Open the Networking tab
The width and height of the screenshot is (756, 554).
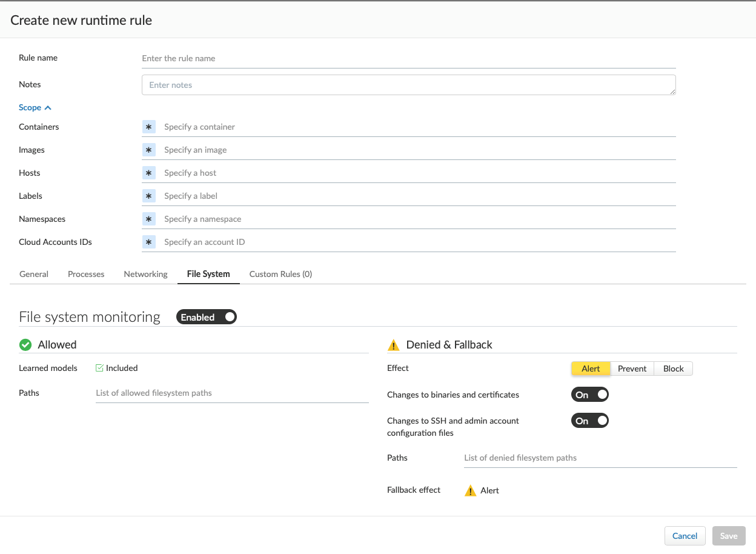tap(145, 274)
